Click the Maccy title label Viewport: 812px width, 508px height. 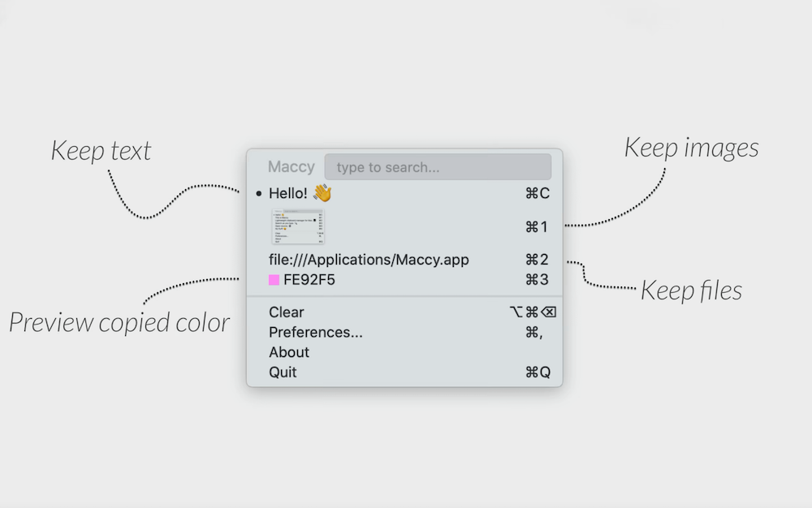292,167
